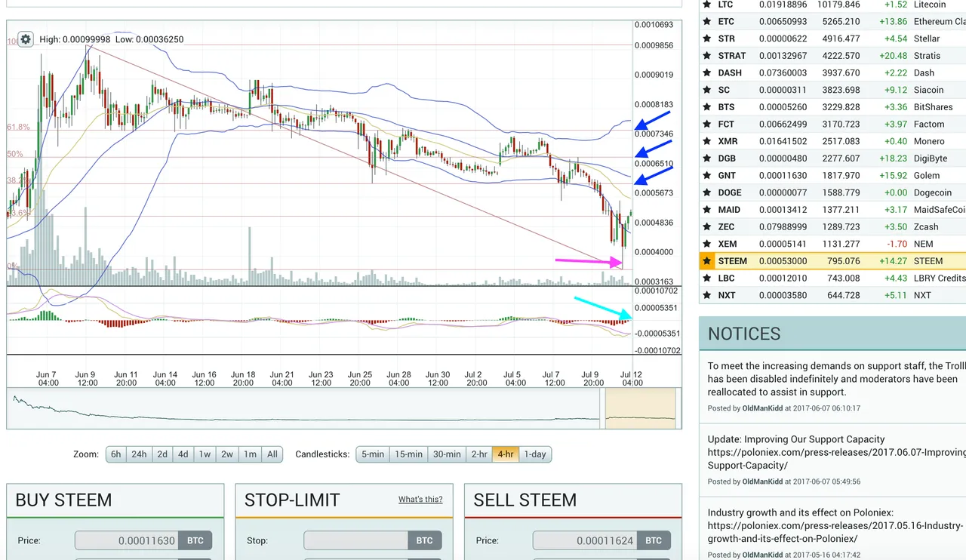Image resolution: width=966 pixels, height=560 pixels.
Task: Toggle favorite star for BTS row
Action: (707, 107)
